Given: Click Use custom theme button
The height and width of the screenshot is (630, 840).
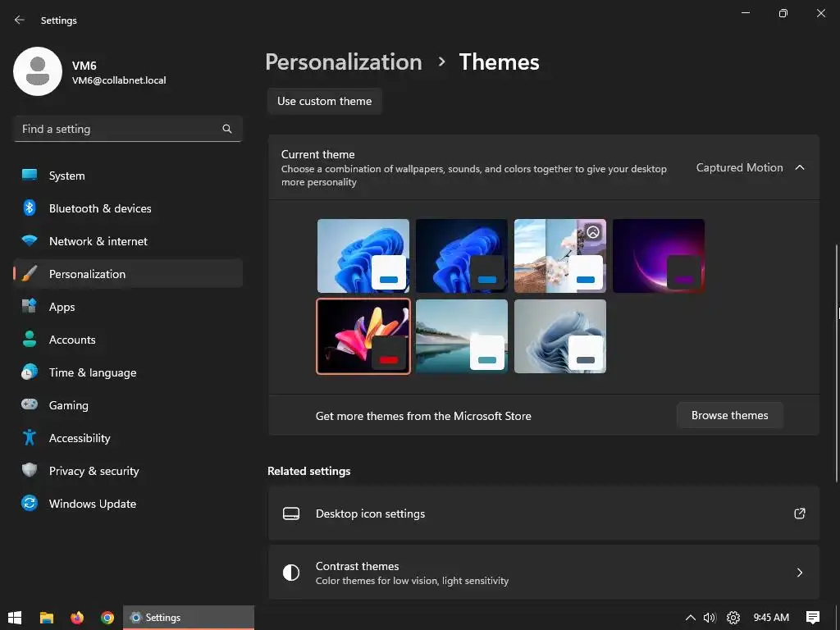Looking at the screenshot, I should click(325, 101).
